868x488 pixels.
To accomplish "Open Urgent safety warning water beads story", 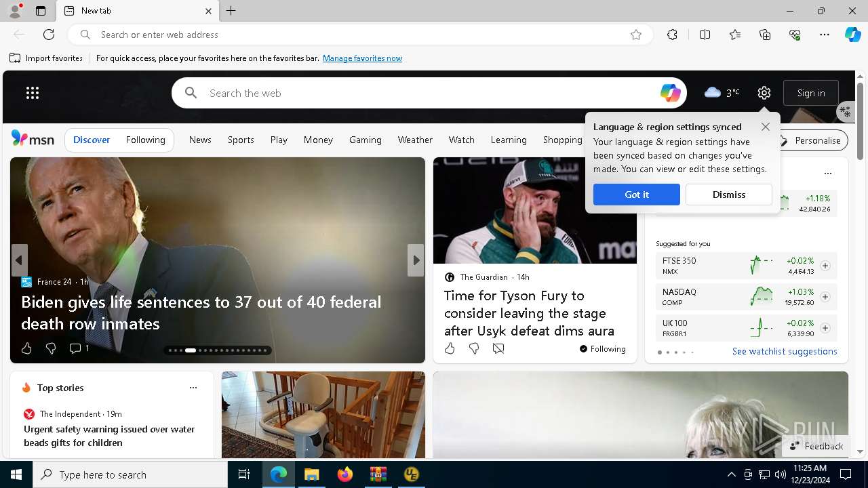I will 109,436.
